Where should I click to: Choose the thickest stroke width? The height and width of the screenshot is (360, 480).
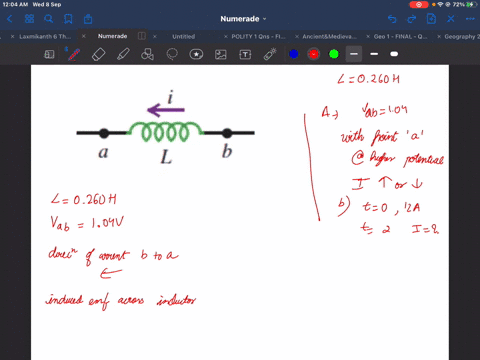tap(394, 54)
